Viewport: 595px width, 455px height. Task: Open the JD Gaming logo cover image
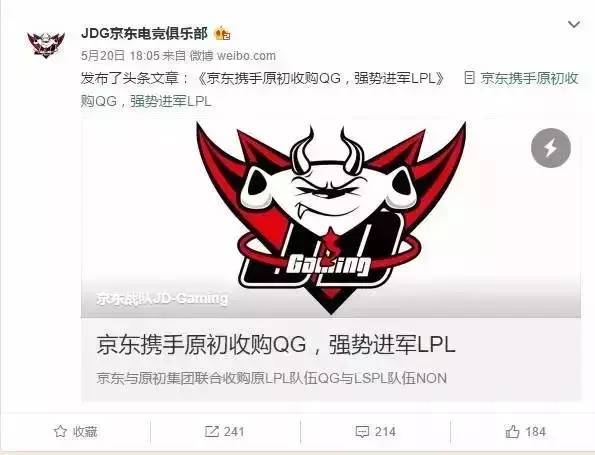click(x=331, y=218)
